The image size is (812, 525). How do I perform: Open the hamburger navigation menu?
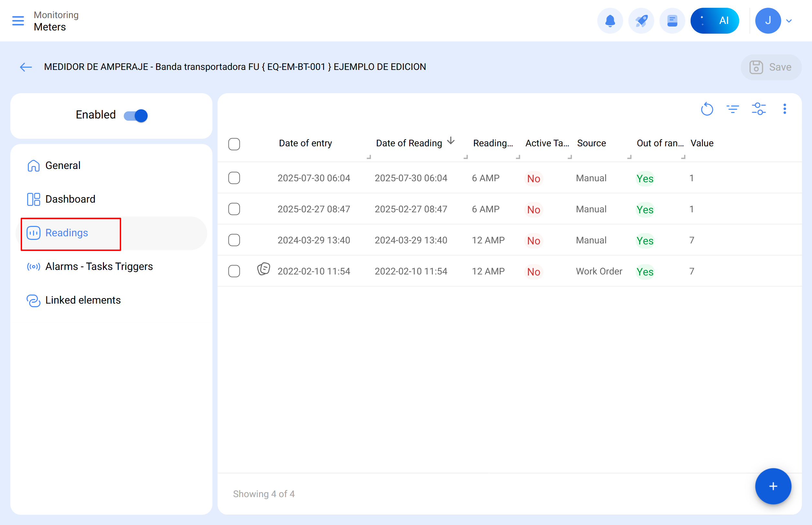(x=18, y=21)
